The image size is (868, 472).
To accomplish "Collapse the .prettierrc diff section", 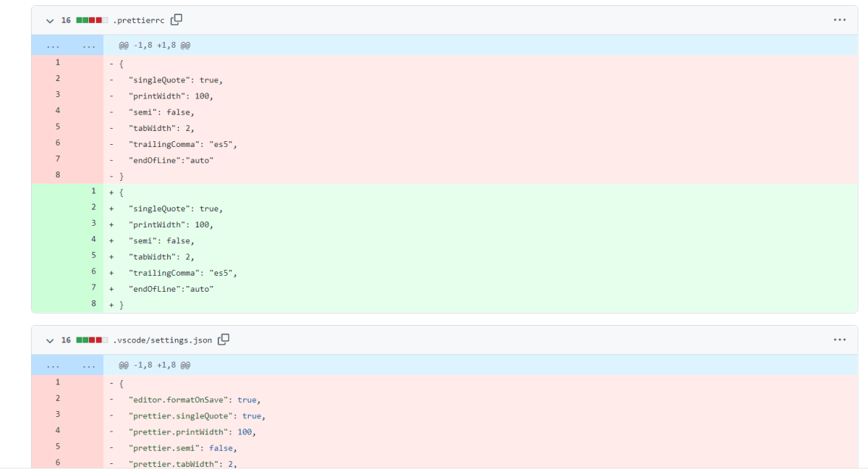I will pyautogui.click(x=48, y=20).
